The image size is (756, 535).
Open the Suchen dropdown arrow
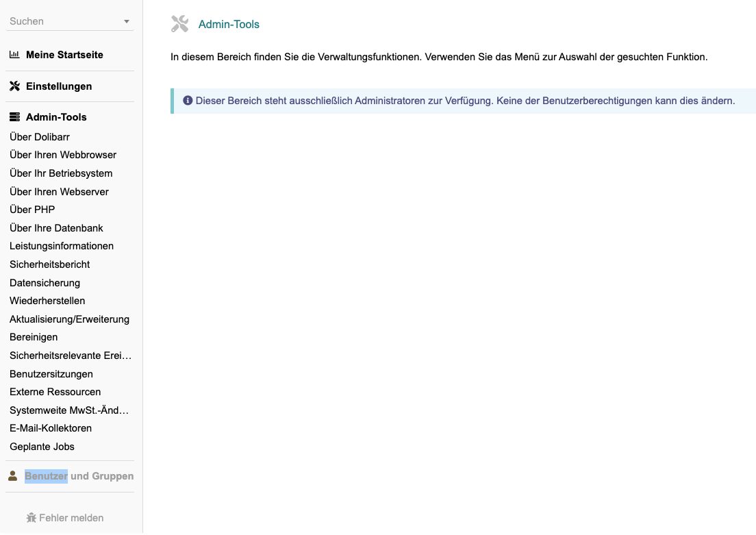pyautogui.click(x=126, y=21)
